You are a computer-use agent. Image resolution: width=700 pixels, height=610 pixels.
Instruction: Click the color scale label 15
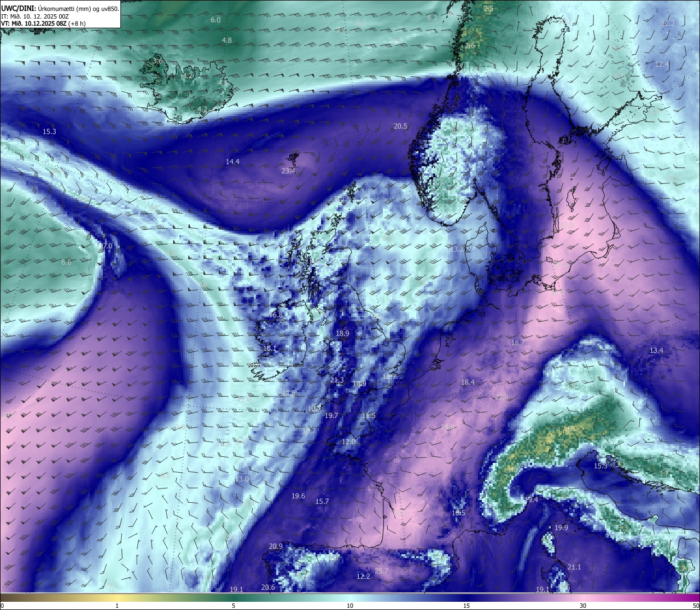point(466,606)
